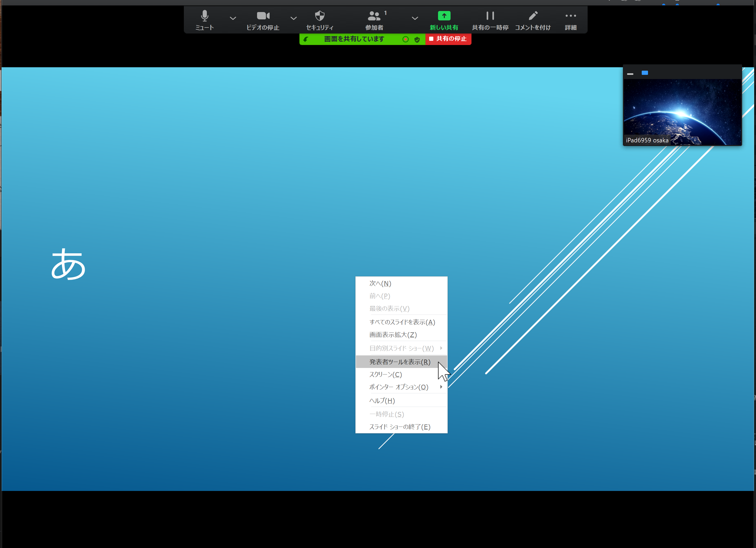
Task: Expand the Pointer Options submenu arrow
Action: click(441, 387)
